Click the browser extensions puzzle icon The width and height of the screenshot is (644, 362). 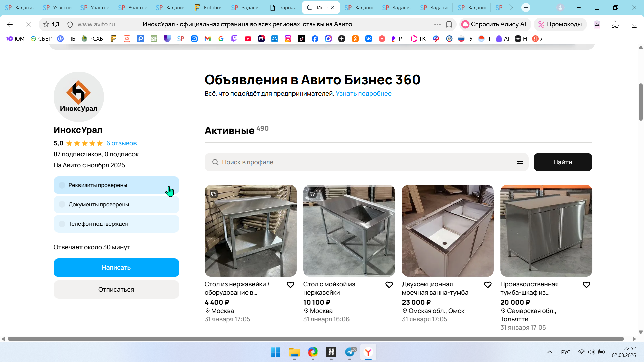615,24
